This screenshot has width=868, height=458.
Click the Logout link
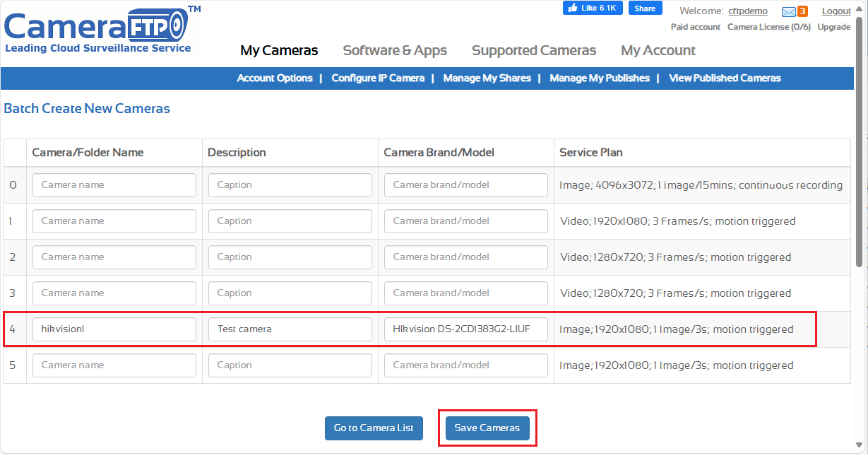click(x=836, y=11)
